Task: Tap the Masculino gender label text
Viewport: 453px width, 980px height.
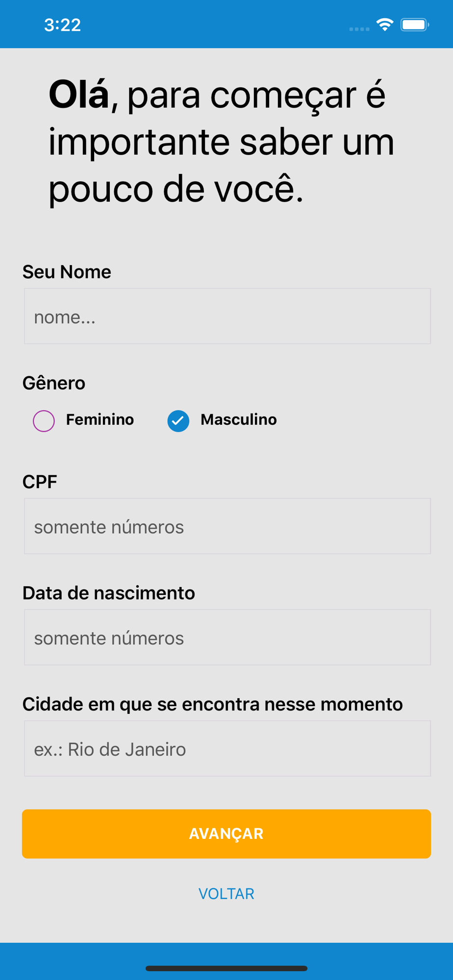Action: 238,420
